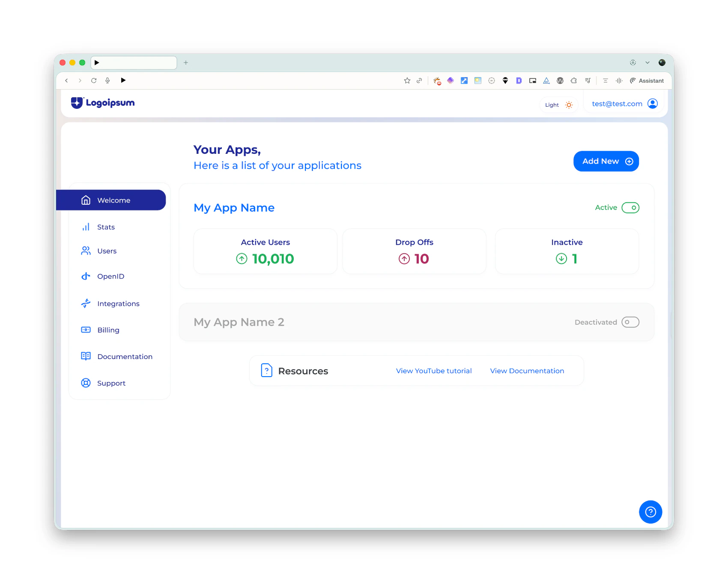The width and height of the screenshot is (728, 584).
Task: Open the Assistant button in toolbar
Action: [x=647, y=81]
